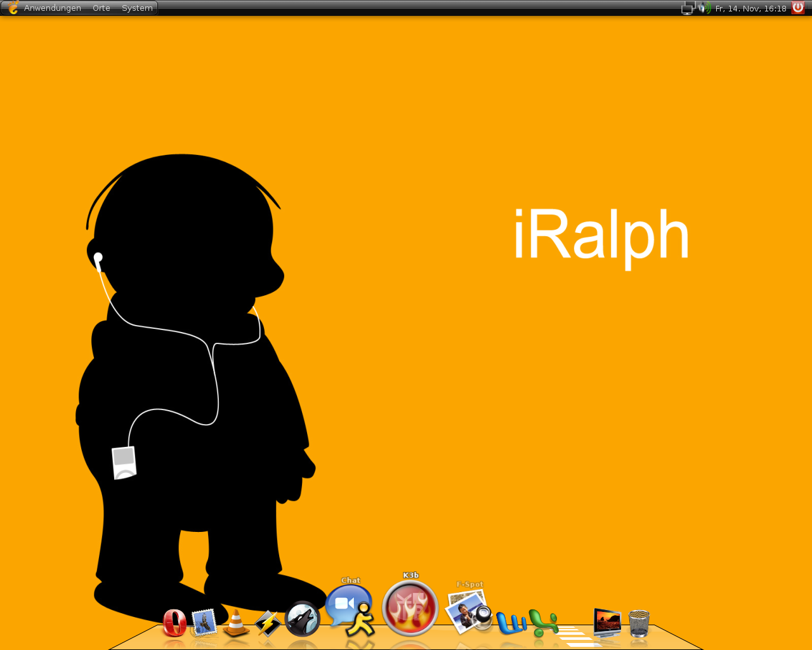This screenshot has width=812, height=650.
Task: Open the trash can in dock
Action: (639, 623)
